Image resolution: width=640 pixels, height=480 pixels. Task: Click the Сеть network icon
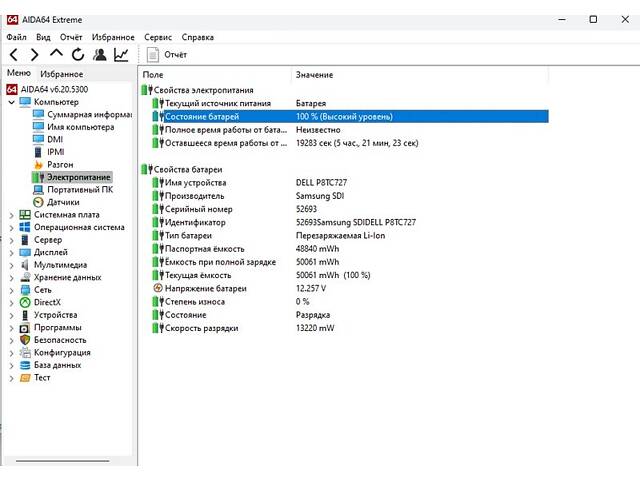(x=25, y=290)
